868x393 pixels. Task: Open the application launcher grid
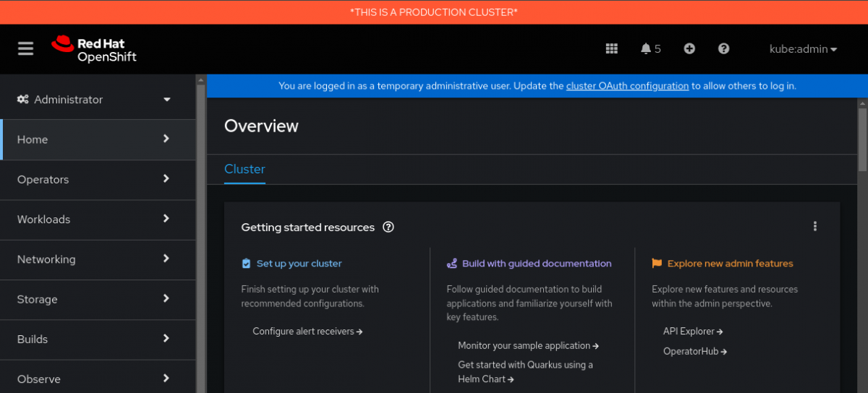(612, 48)
